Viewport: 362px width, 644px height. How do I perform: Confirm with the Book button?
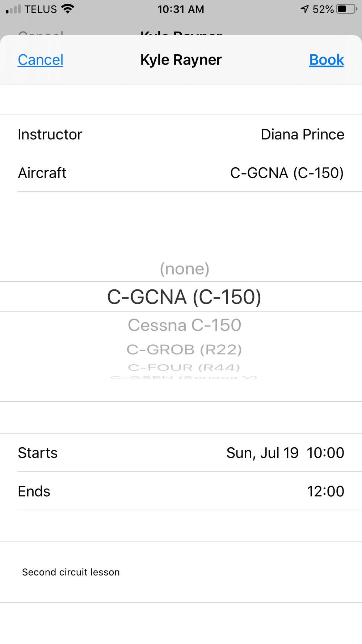point(326,60)
